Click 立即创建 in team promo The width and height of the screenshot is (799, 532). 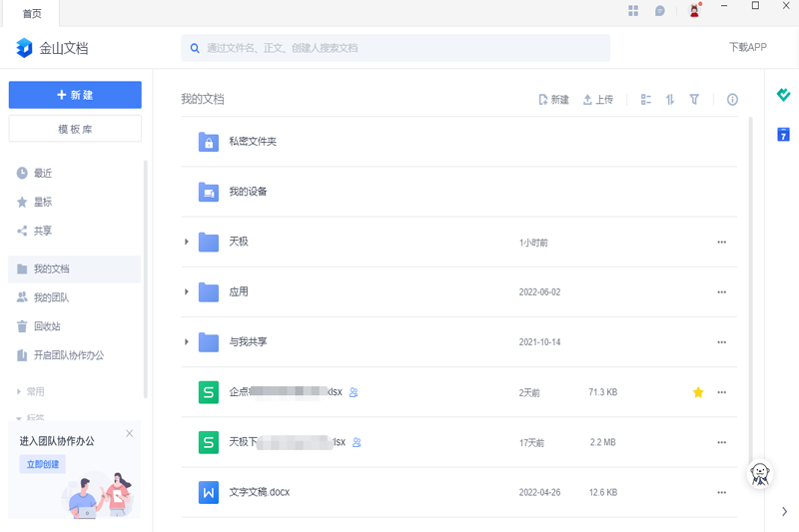pyautogui.click(x=43, y=464)
